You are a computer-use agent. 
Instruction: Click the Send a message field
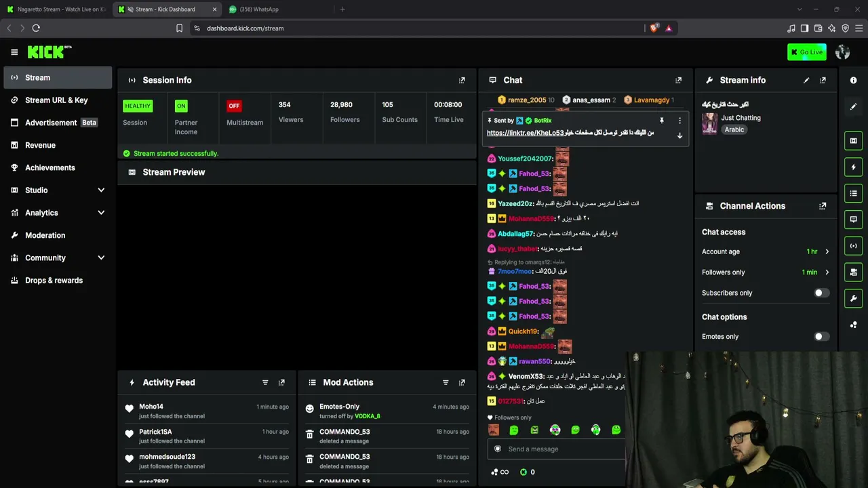point(556,449)
